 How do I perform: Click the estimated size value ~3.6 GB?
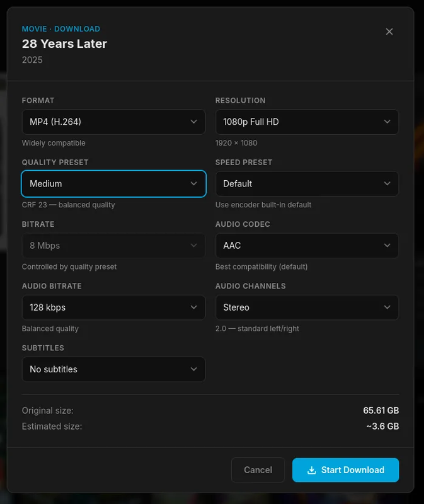tap(382, 427)
